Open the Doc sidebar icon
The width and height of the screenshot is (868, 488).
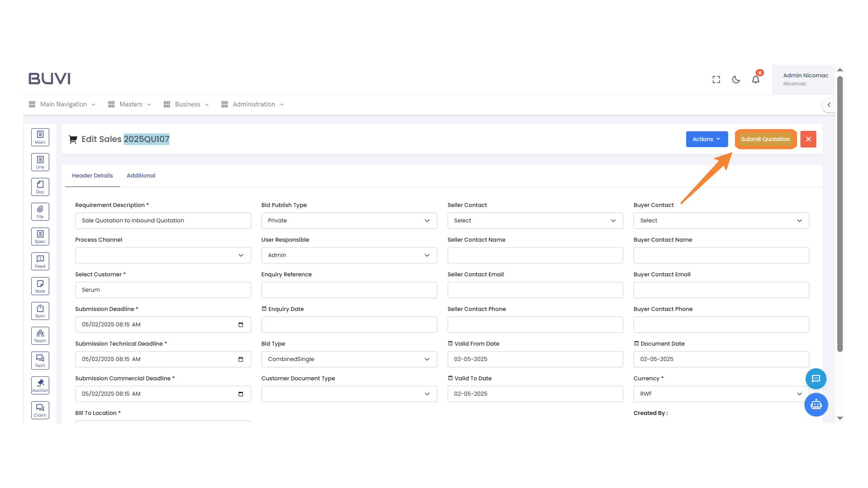pos(40,187)
